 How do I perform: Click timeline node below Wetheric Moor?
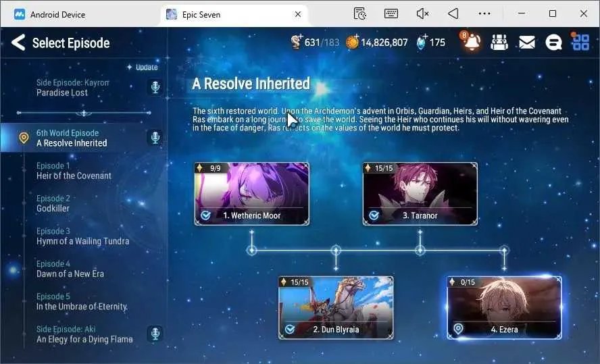252,251
